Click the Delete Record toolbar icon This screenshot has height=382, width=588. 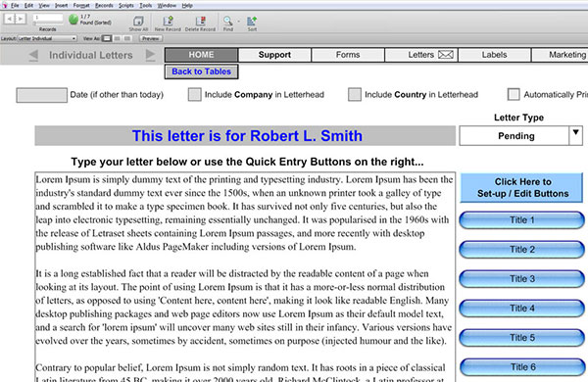pyautogui.click(x=201, y=21)
